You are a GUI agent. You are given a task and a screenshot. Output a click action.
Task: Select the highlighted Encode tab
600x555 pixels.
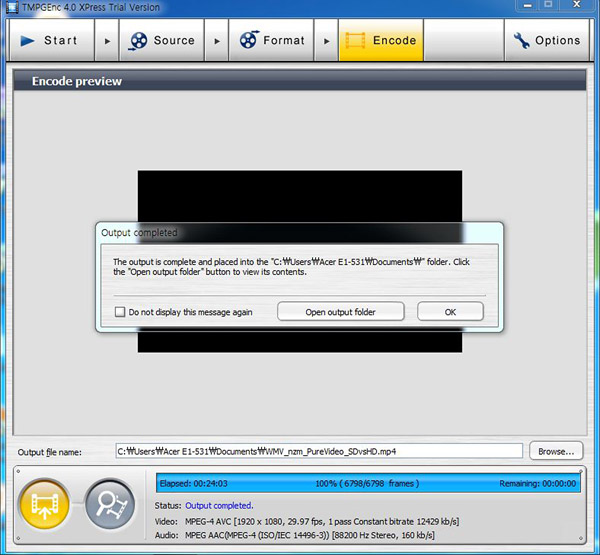tap(381, 40)
